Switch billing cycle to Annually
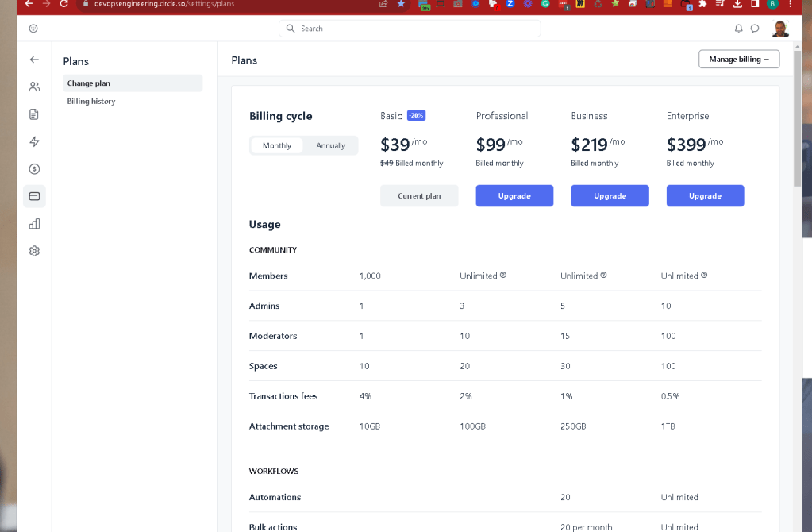812x532 pixels. pyautogui.click(x=330, y=145)
